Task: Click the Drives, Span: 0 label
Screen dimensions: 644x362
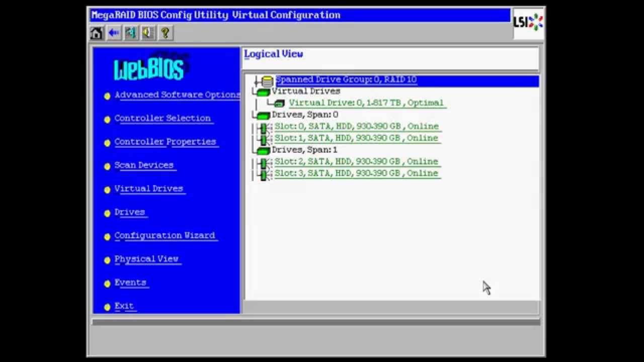Action: [305, 115]
